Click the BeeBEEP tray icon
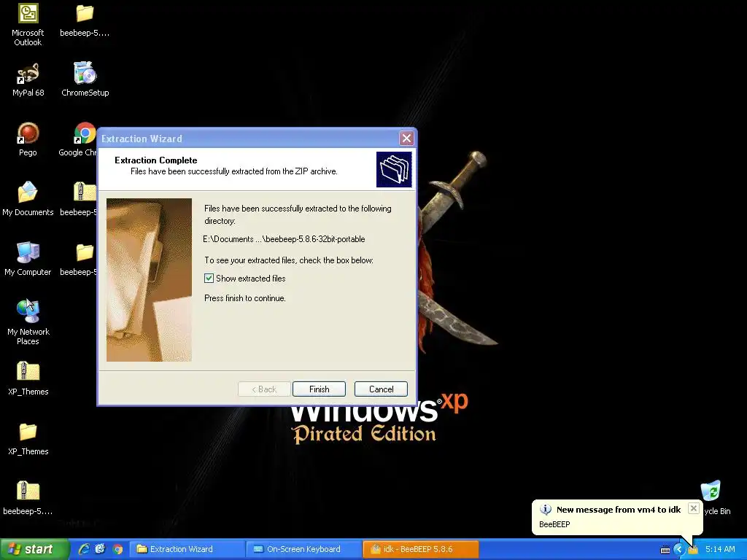Screen dimensions: 747x560 [693, 550]
